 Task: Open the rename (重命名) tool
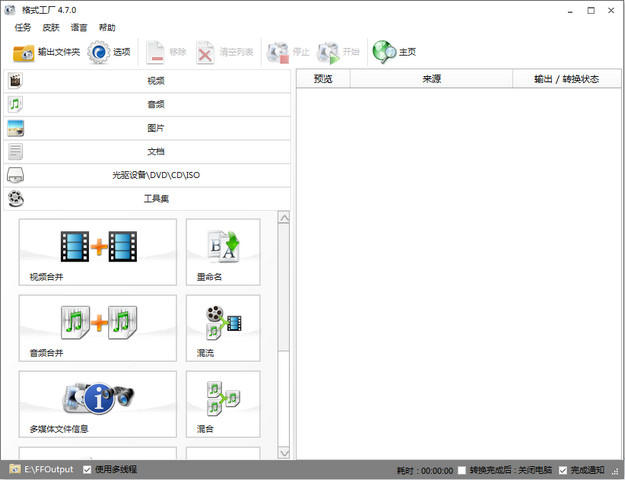click(223, 252)
